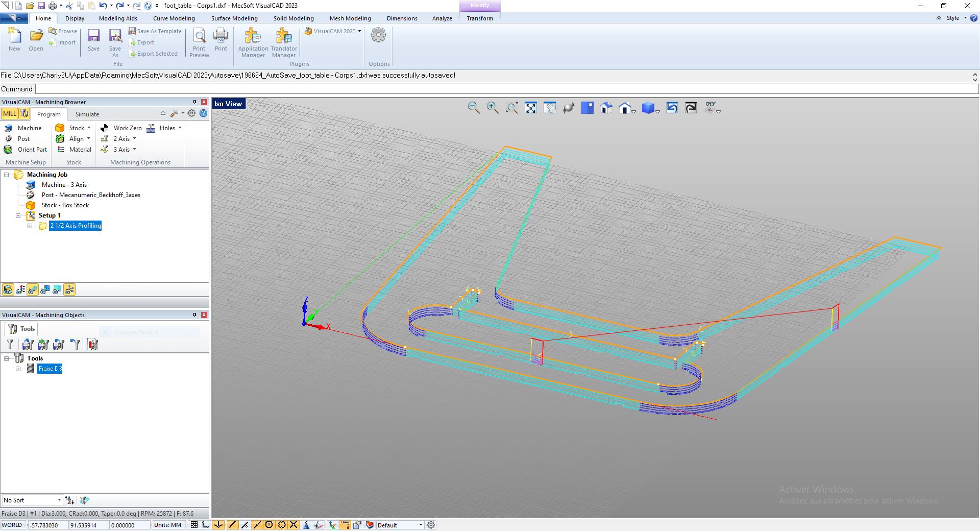
Task: Click the Work Zero button
Action: tap(121, 128)
